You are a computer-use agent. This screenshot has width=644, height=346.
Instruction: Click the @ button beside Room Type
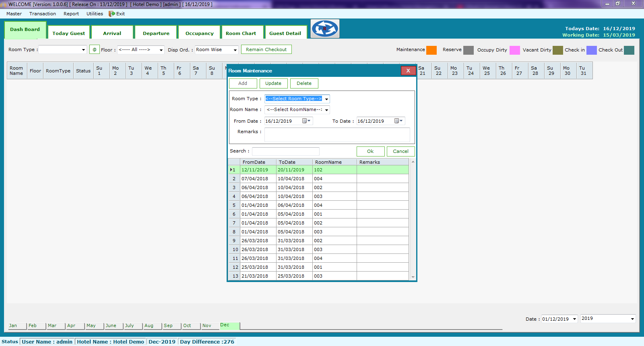[95, 49]
